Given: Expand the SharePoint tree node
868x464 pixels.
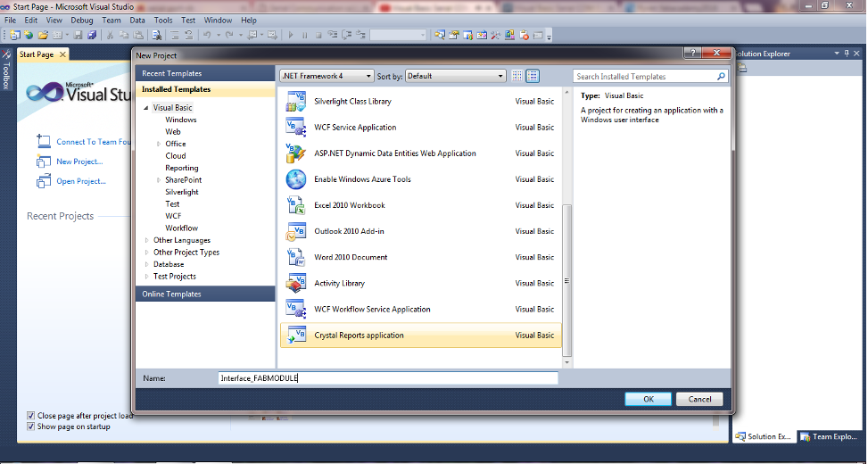Looking at the screenshot, I should [158, 180].
